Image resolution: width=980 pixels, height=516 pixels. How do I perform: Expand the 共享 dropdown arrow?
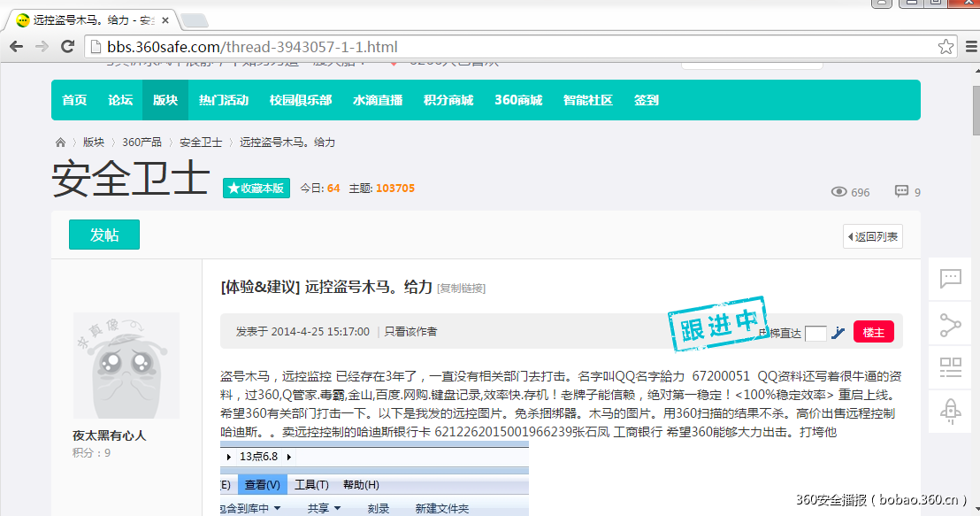(337, 508)
